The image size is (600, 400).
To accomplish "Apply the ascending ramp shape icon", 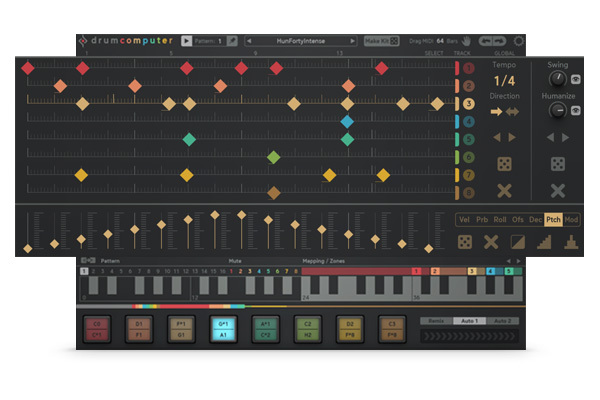I will (544, 242).
